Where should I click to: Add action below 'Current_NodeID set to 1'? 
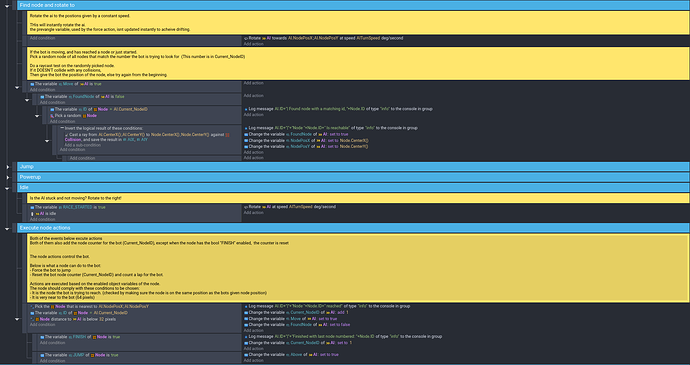[253, 349]
